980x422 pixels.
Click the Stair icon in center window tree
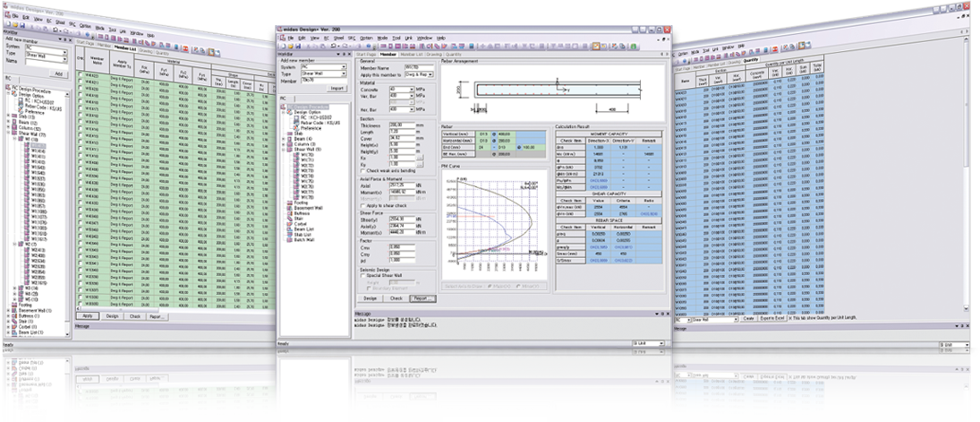click(x=290, y=219)
